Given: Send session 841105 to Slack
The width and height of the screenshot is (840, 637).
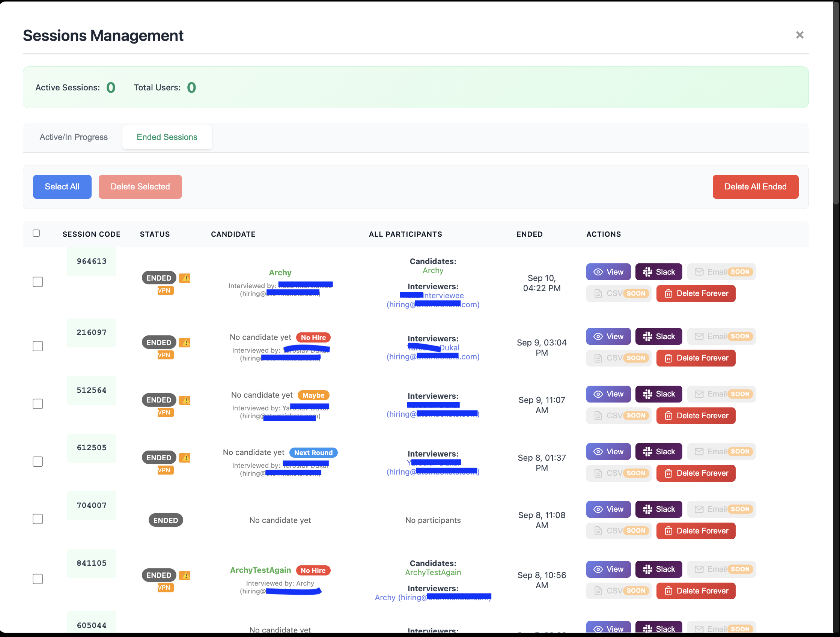Looking at the screenshot, I should [x=658, y=569].
